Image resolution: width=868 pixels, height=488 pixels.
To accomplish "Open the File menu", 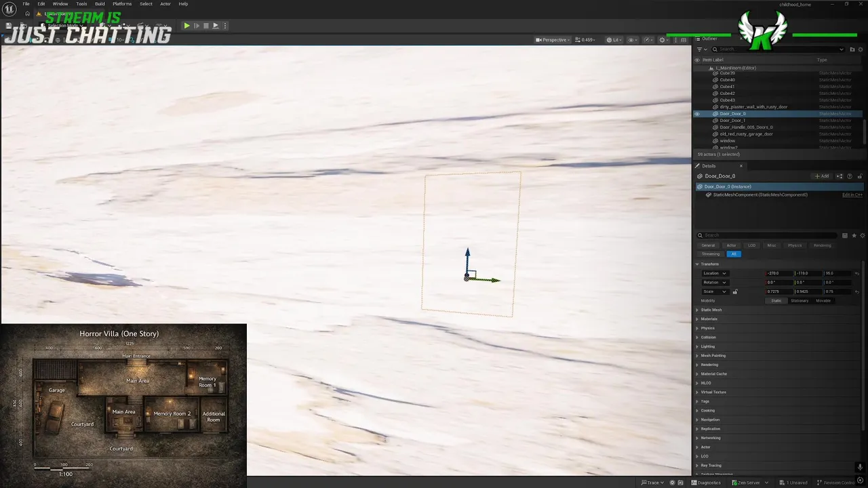I will coord(26,4).
